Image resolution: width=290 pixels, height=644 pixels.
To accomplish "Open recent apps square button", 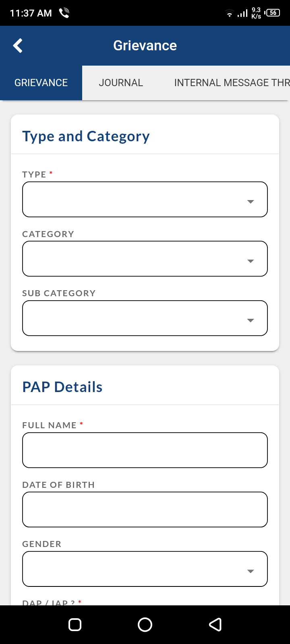I will point(75,625).
